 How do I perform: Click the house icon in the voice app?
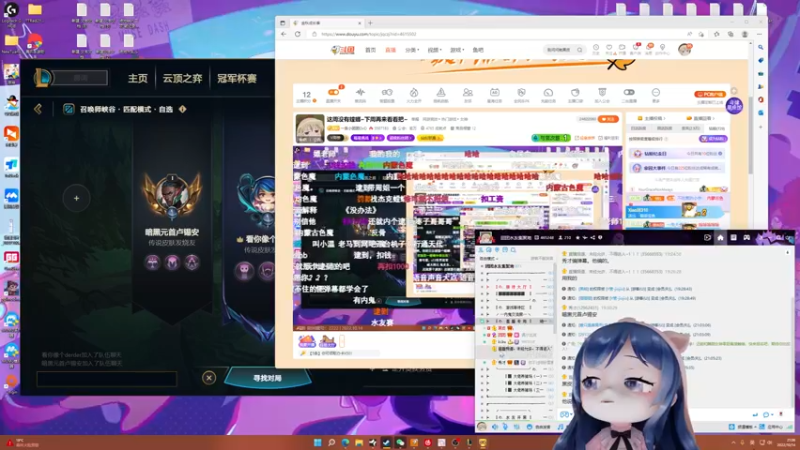pyautogui.click(x=720, y=238)
